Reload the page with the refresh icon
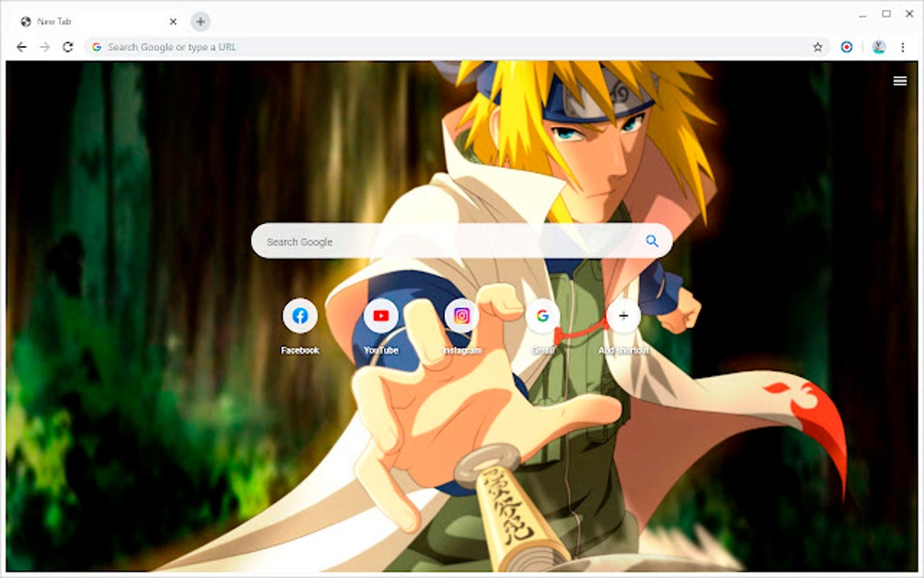 [x=68, y=47]
